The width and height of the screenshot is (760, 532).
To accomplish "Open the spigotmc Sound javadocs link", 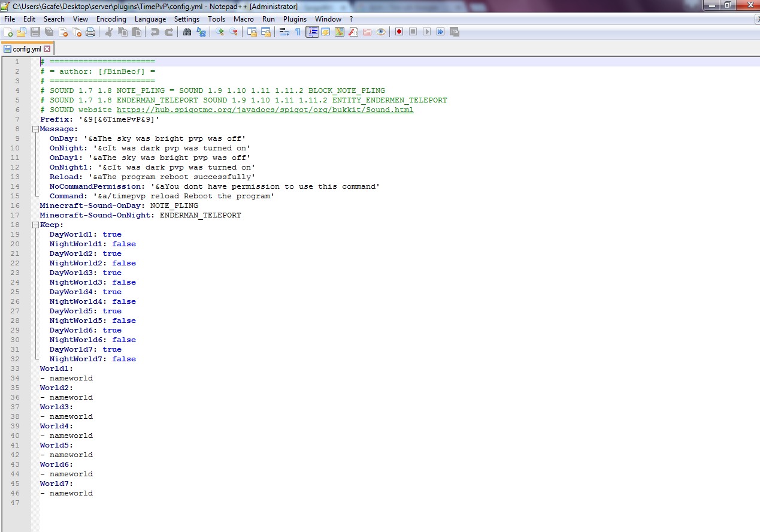I will click(x=265, y=110).
